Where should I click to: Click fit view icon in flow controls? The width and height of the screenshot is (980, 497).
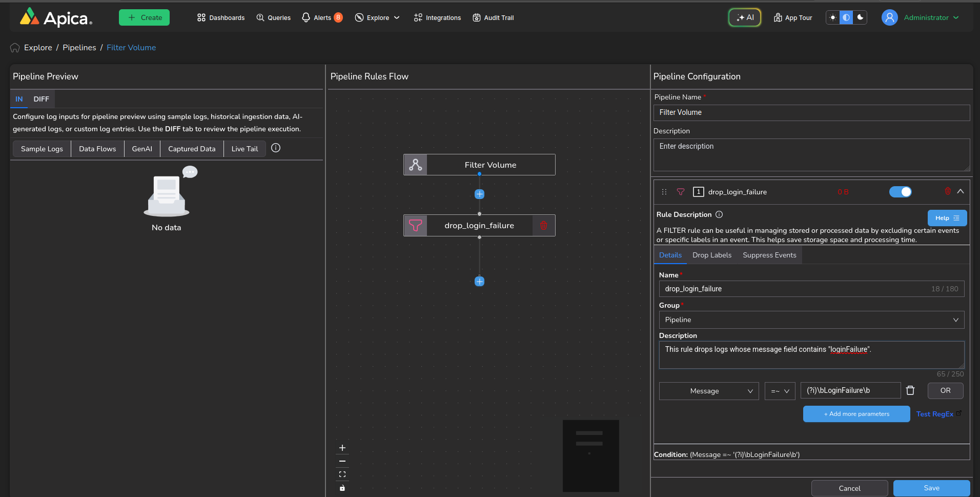(x=342, y=474)
